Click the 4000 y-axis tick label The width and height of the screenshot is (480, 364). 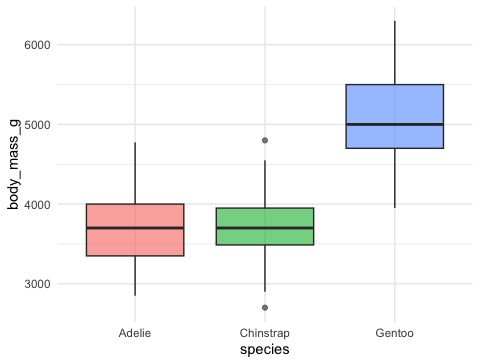(37, 204)
